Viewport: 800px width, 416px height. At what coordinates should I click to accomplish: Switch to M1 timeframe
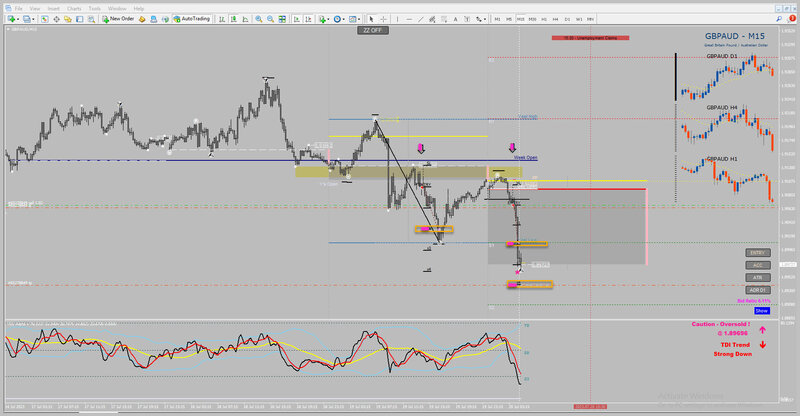497,19
